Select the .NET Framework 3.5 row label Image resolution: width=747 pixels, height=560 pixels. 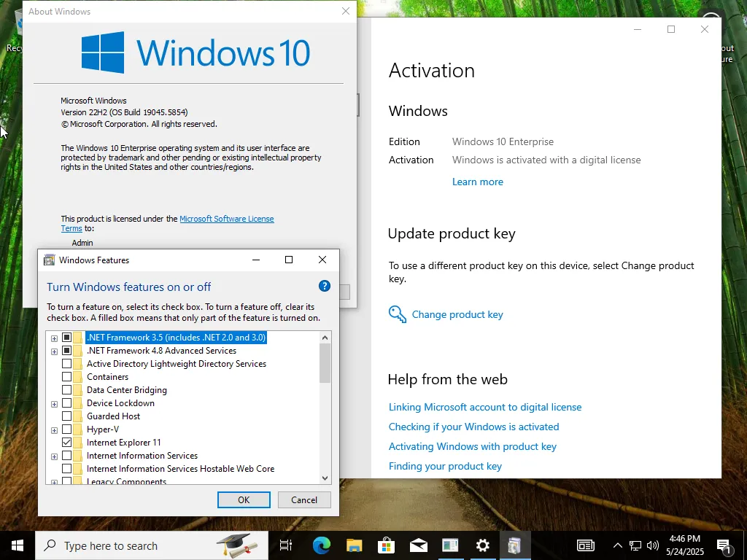tap(177, 338)
